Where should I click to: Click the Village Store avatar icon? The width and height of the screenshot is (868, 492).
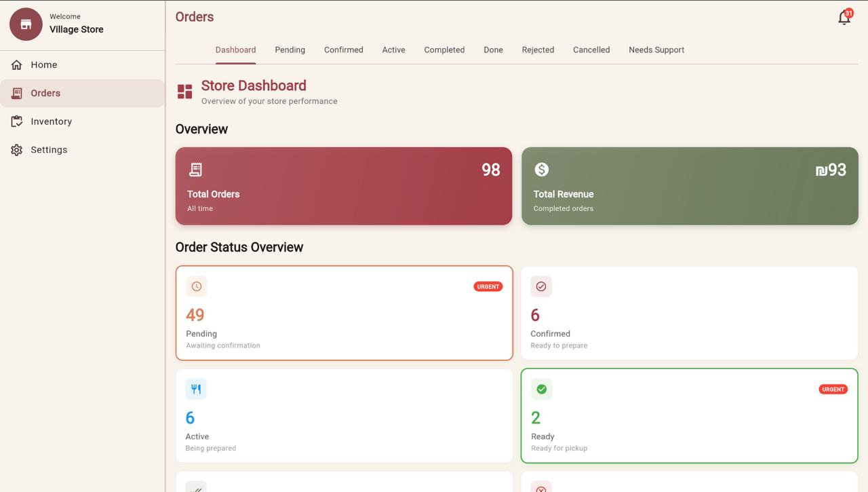click(25, 24)
